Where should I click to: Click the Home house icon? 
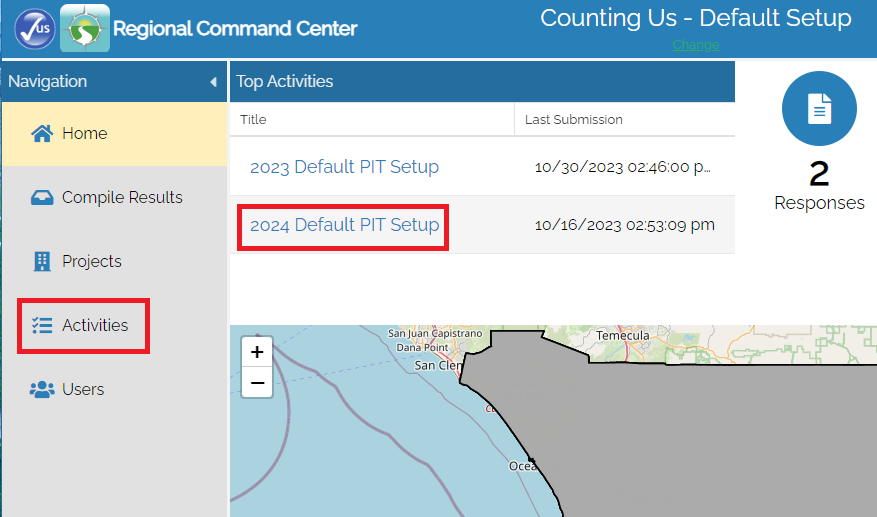(41, 134)
